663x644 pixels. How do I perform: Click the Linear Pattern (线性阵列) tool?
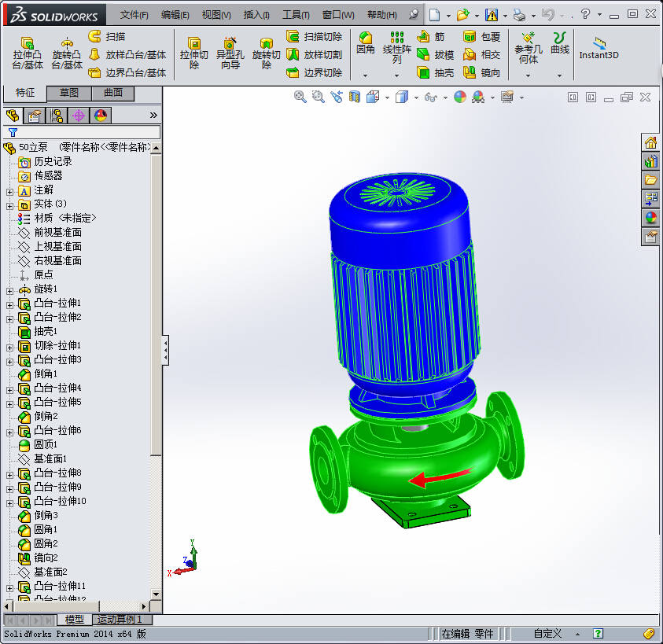point(396,47)
